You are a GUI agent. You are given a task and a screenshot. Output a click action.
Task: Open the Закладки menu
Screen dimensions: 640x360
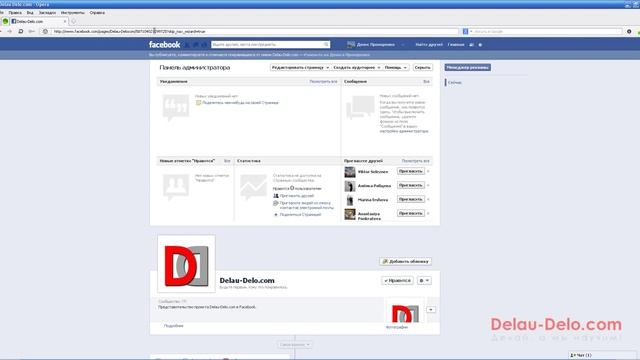coord(47,13)
